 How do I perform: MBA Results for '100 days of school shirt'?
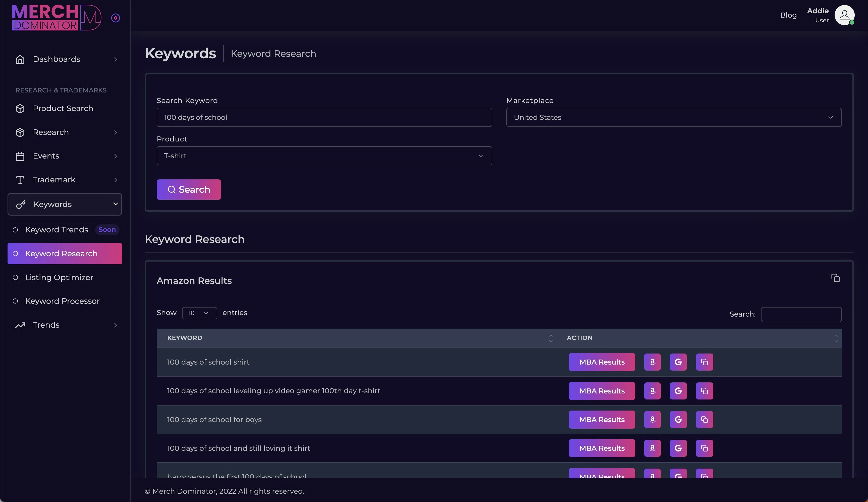(x=602, y=362)
